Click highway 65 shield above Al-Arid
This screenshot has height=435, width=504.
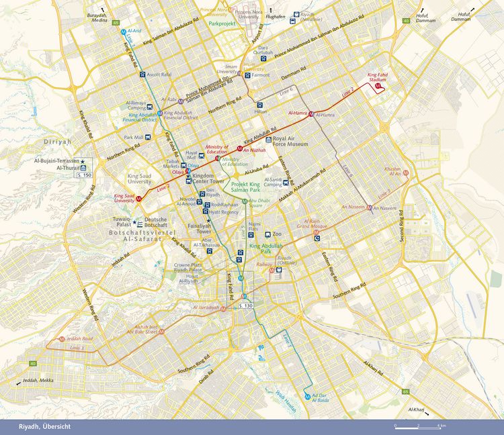[x=116, y=23]
